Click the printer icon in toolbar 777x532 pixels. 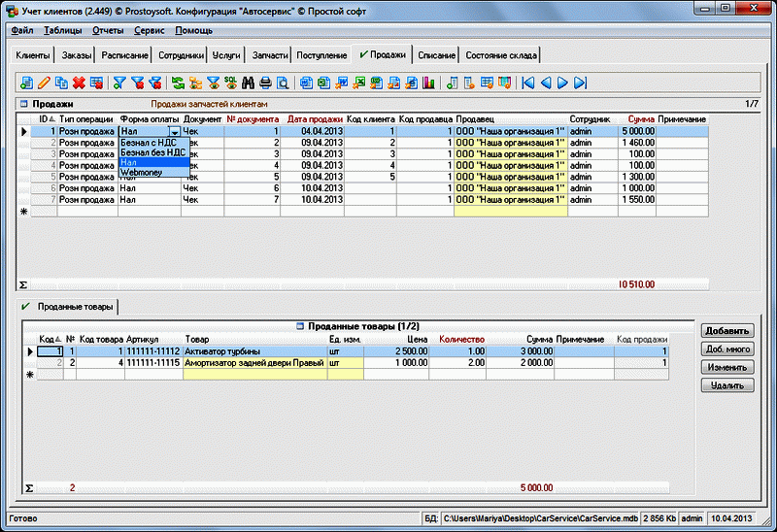point(264,83)
